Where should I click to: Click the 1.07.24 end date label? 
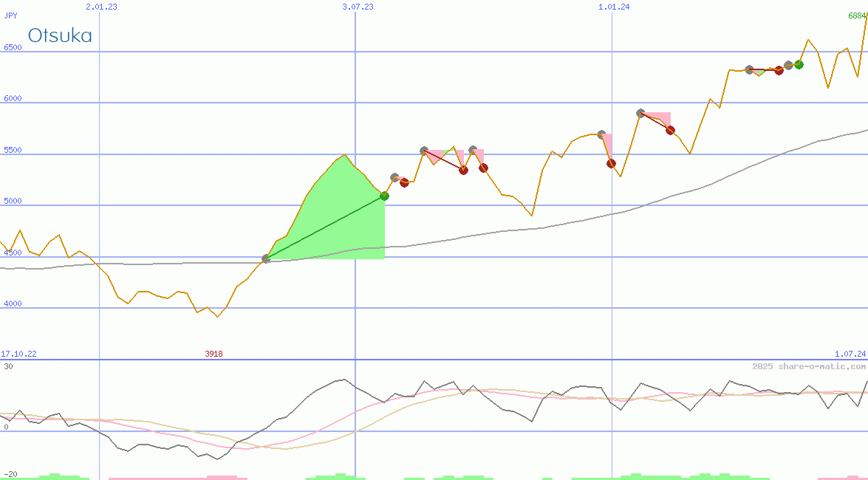[x=850, y=354]
